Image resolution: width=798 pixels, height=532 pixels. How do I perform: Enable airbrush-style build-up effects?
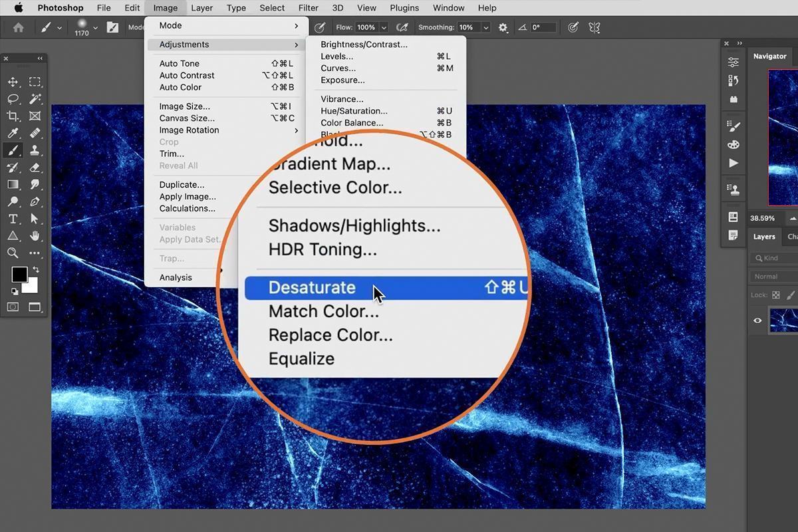402,27
